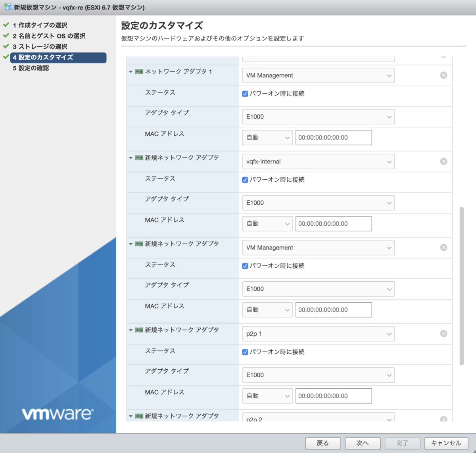Click green checkmark beside 設定のカスタマイズ

pyautogui.click(x=6, y=57)
